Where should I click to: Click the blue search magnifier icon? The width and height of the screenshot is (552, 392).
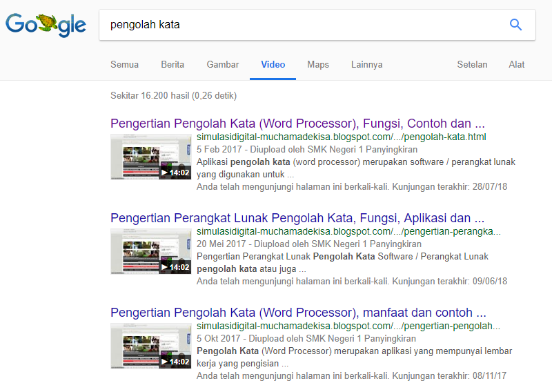click(515, 25)
